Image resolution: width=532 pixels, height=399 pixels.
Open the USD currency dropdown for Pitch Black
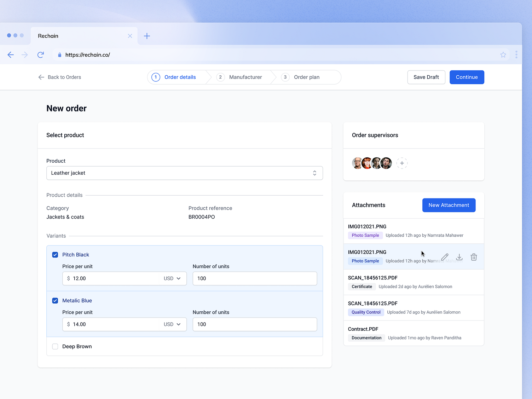[173, 278]
